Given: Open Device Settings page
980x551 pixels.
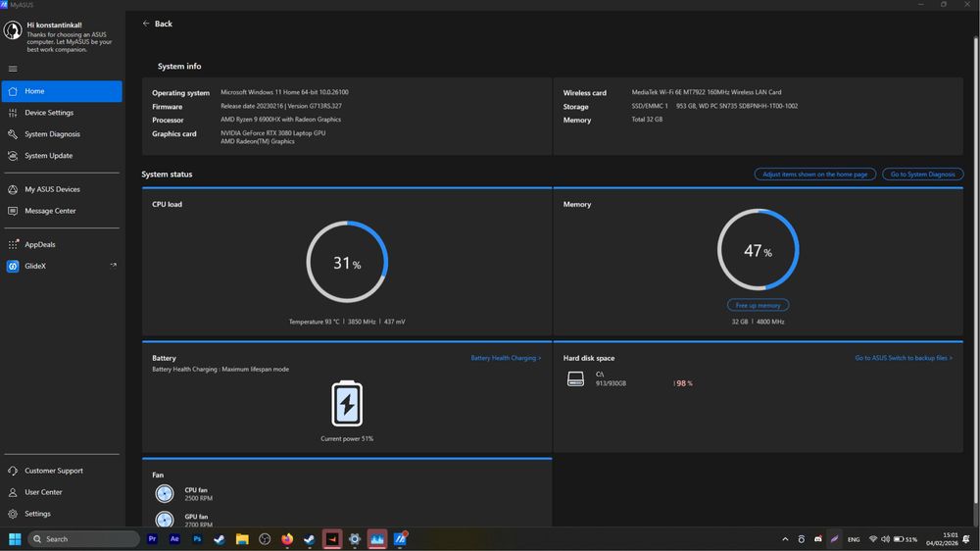Looking at the screenshot, I should tap(49, 113).
